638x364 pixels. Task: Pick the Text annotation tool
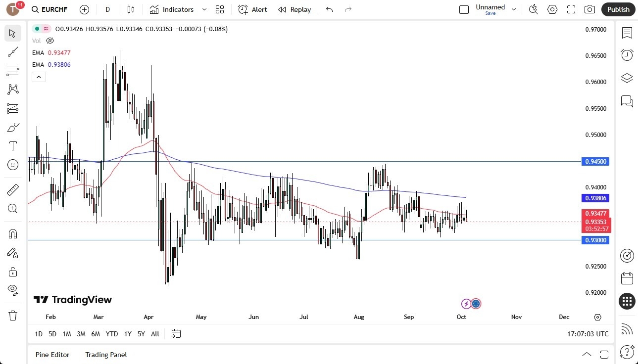(x=13, y=145)
